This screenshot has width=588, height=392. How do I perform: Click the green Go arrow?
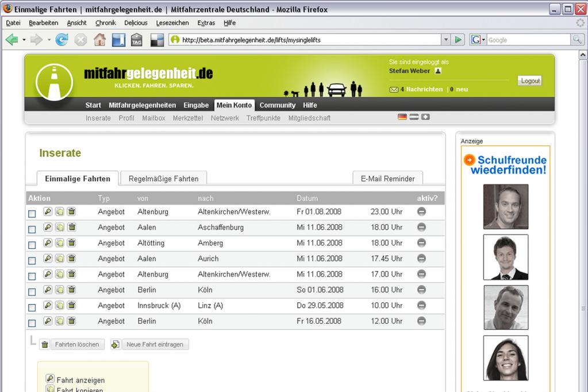(x=458, y=40)
